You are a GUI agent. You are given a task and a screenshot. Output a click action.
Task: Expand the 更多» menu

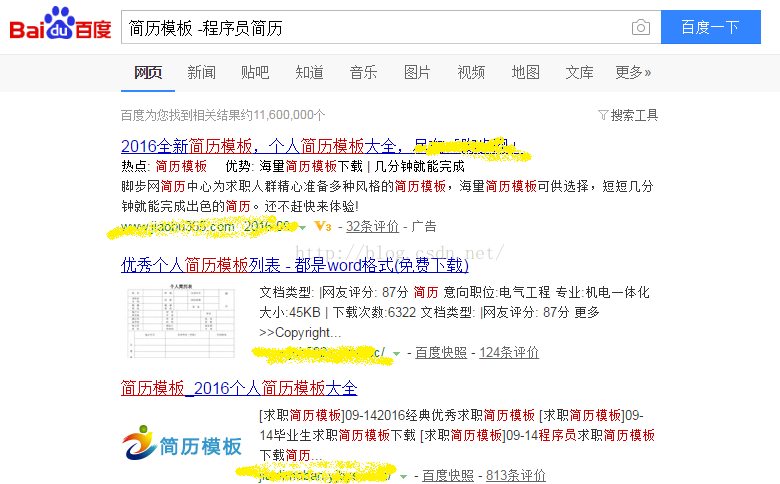(x=633, y=73)
